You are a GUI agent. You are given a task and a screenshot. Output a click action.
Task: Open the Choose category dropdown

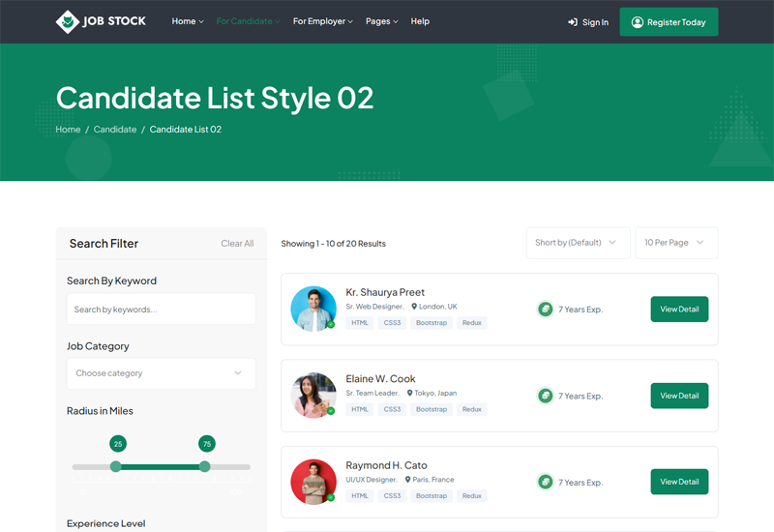pyautogui.click(x=161, y=373)
